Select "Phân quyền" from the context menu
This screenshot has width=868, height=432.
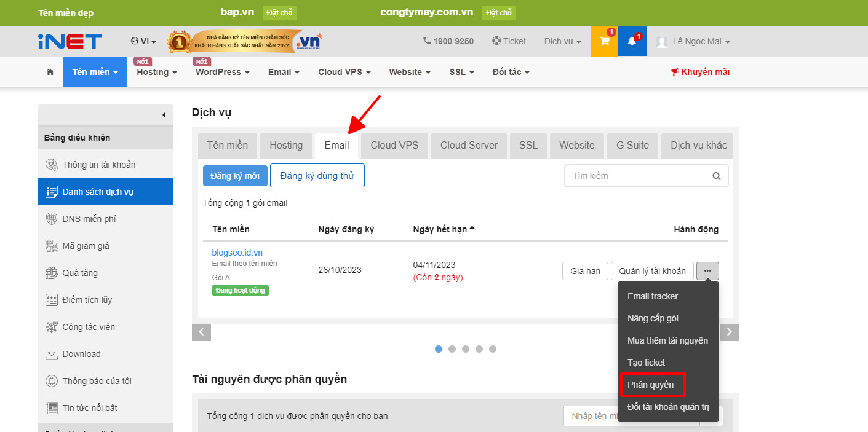point(653,384)
